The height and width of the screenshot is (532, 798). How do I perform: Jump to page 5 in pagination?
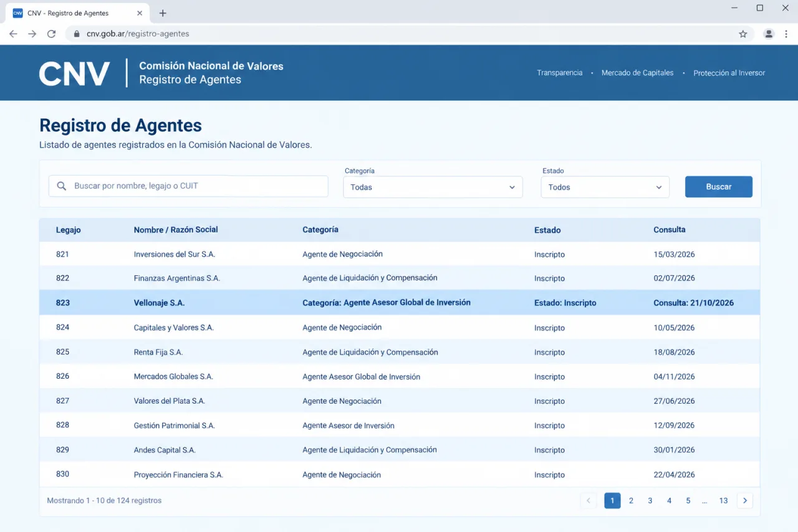(688, 500)
